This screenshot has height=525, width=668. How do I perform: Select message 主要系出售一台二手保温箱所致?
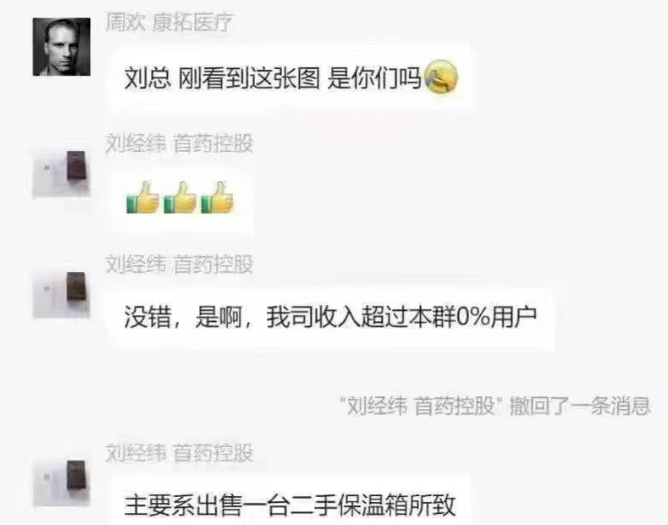click(291, 502)
